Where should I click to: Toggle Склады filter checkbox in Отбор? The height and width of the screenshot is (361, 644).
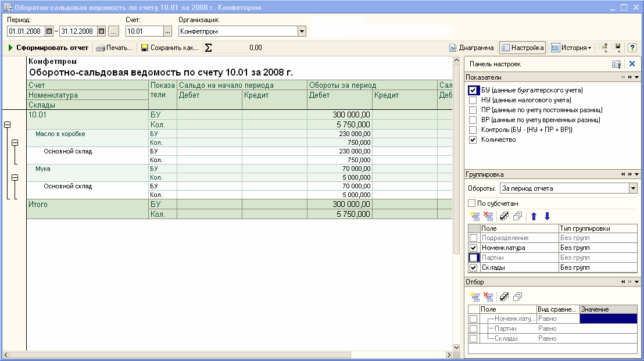[474, 338]
